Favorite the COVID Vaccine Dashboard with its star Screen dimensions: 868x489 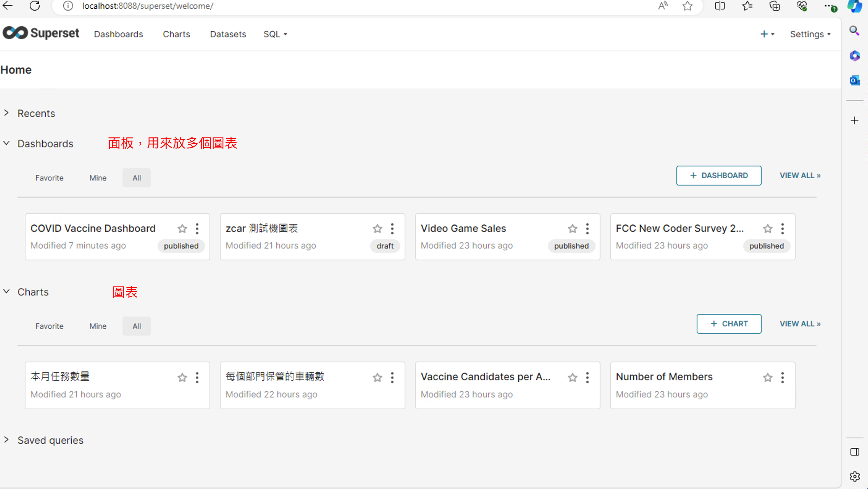point(182,229)
